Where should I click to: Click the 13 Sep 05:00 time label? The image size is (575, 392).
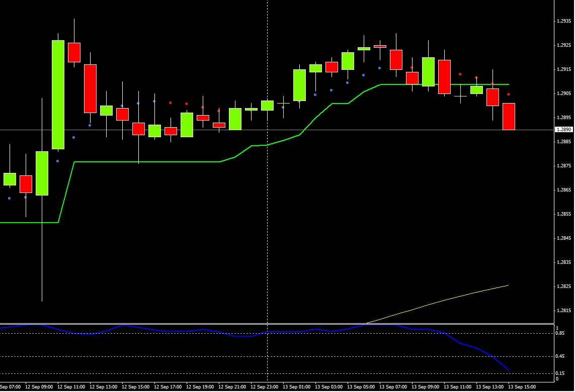(361, 387)
